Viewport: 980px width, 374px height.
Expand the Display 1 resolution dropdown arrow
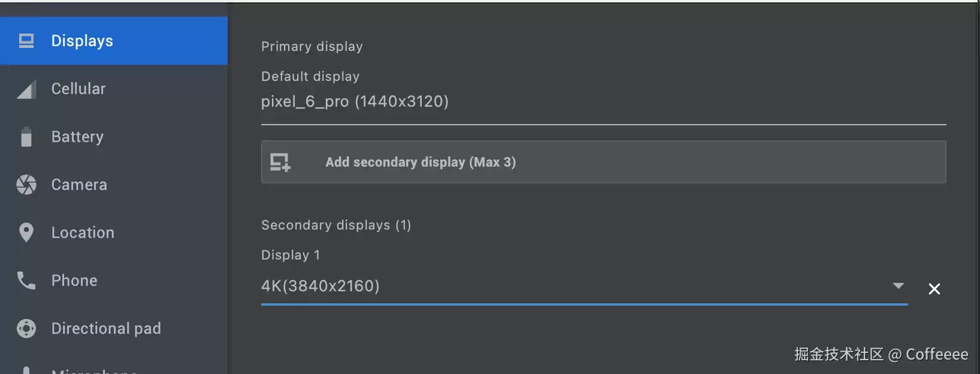[898, 286]
